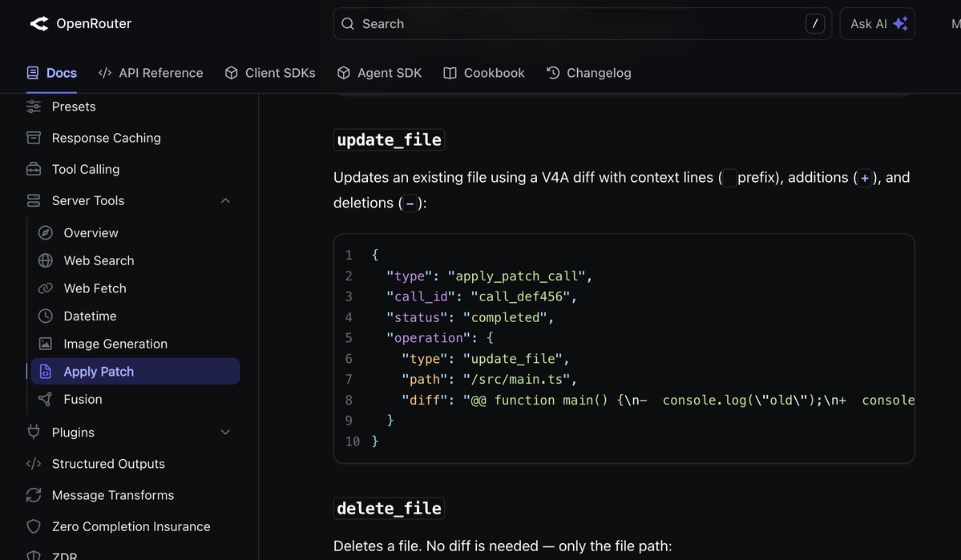961x560 pixels.
Task: Open the Client SDKs tab
Action: pyautogui.click(x=269, y=73)
